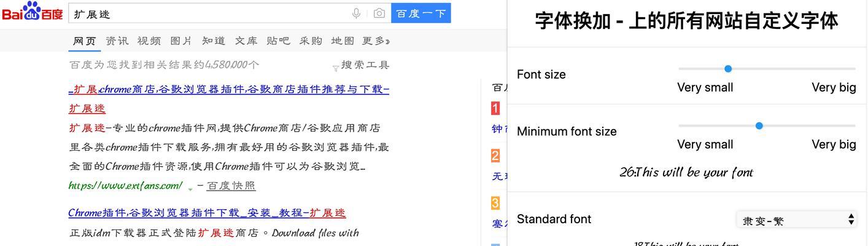This screenshot has height=246, width=868.
Task: Expand the 更多 tabs menu
Action: [x=376, y=41]
